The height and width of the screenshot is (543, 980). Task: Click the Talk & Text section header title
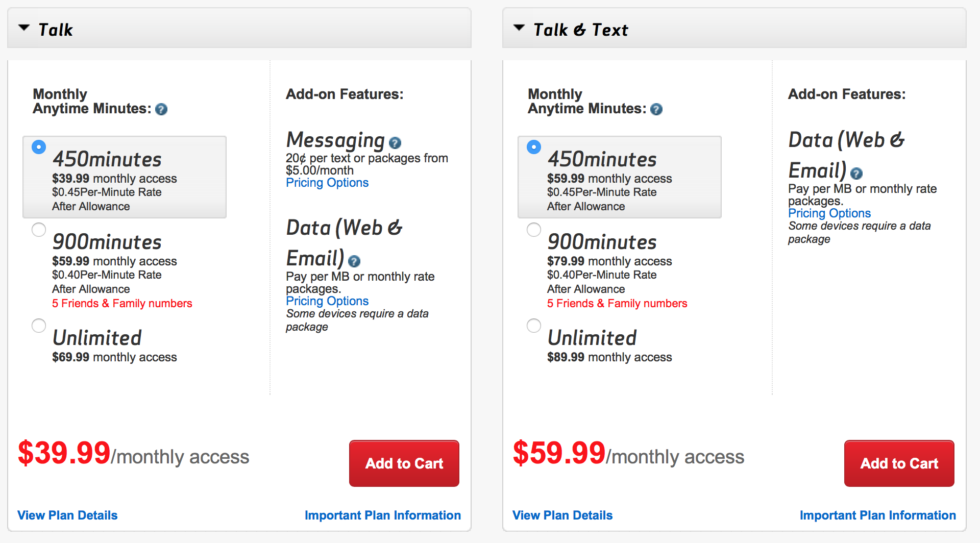tap(580, 30)
